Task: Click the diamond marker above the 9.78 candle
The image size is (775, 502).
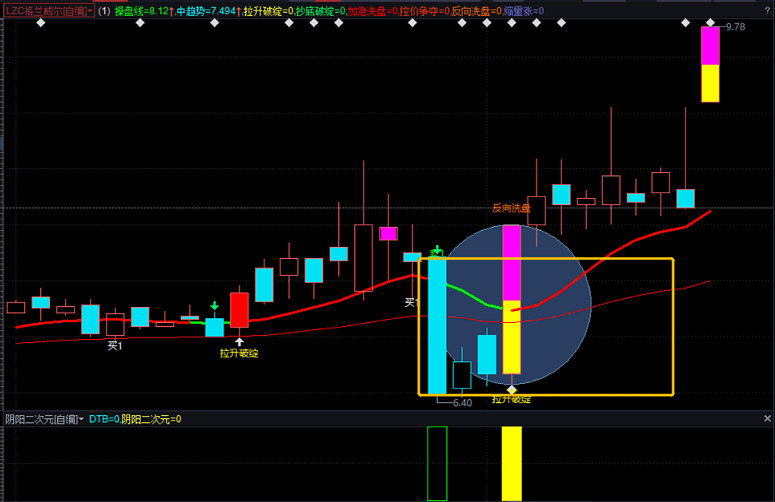Action: (x=710, y=22)
